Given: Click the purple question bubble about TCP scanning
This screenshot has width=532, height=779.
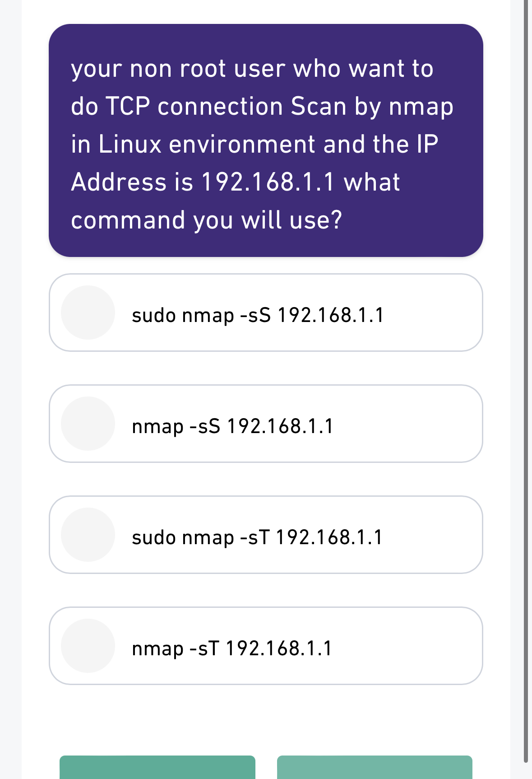Looking at the screenshot, I should (x=265, y=140).
